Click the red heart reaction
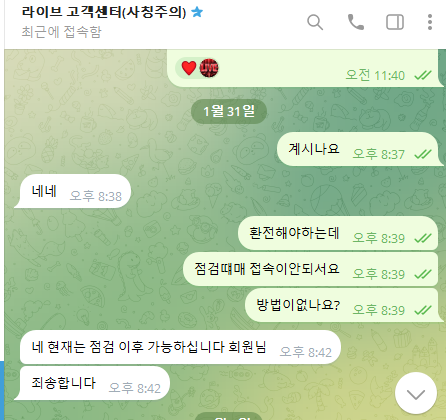The image size is (446, 420). (189, 68)
